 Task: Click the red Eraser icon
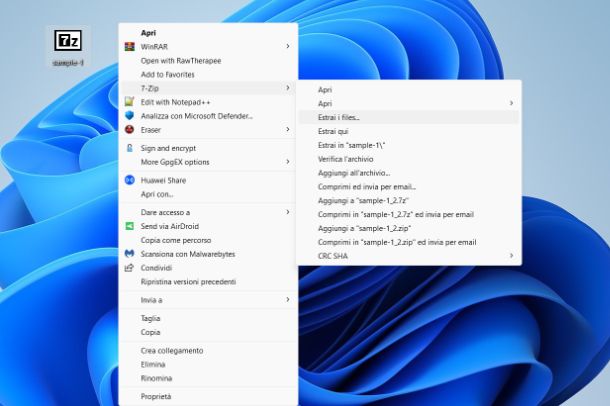[x=130, y=130]
